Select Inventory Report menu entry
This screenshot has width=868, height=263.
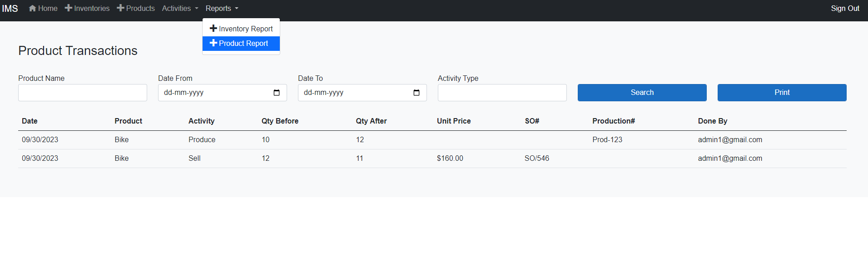click(x=246, y=29)
